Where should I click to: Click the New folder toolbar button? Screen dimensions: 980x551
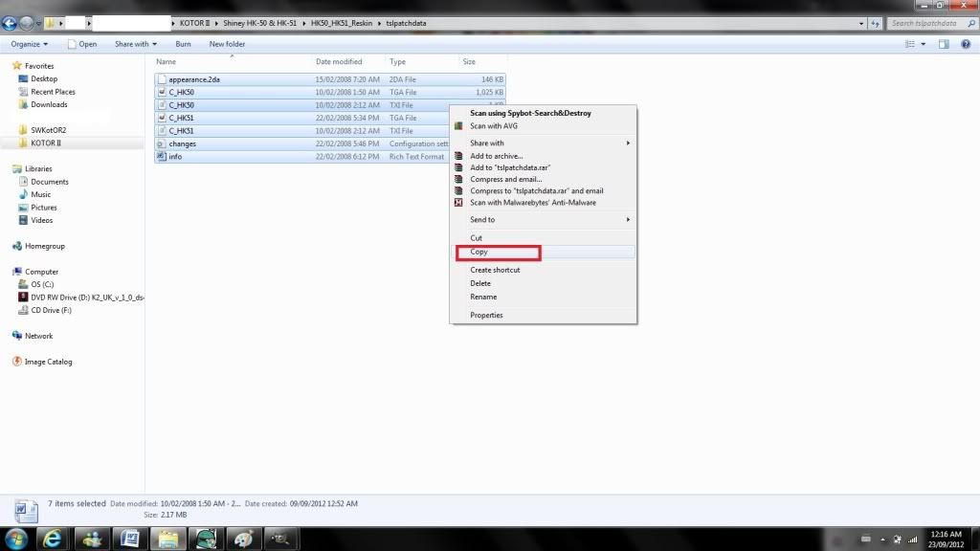coord(227,44)
